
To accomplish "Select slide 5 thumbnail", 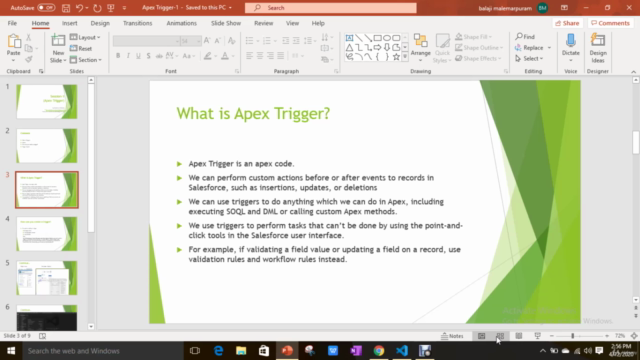I will point(47,278).
